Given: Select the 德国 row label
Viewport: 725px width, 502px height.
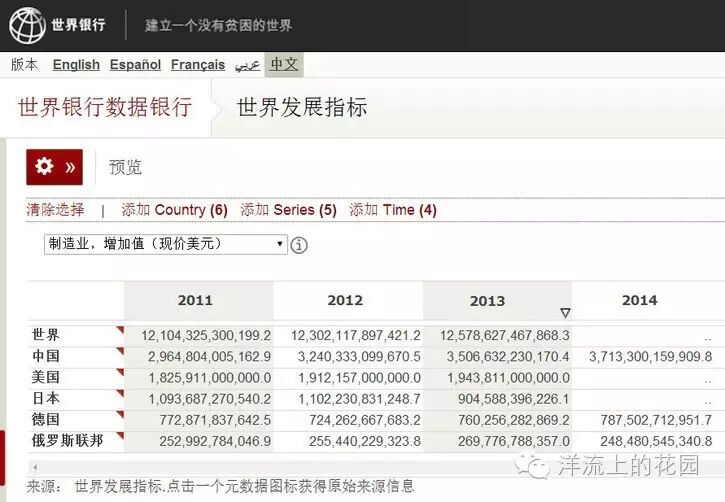Looking at the screenshot, I should [46, 420].
